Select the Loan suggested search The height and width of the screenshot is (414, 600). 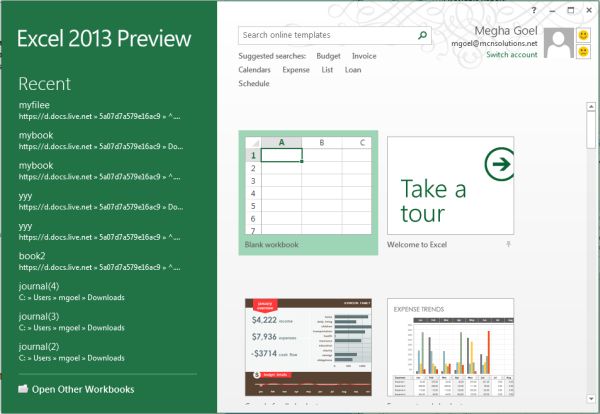[x=353, y=70]
